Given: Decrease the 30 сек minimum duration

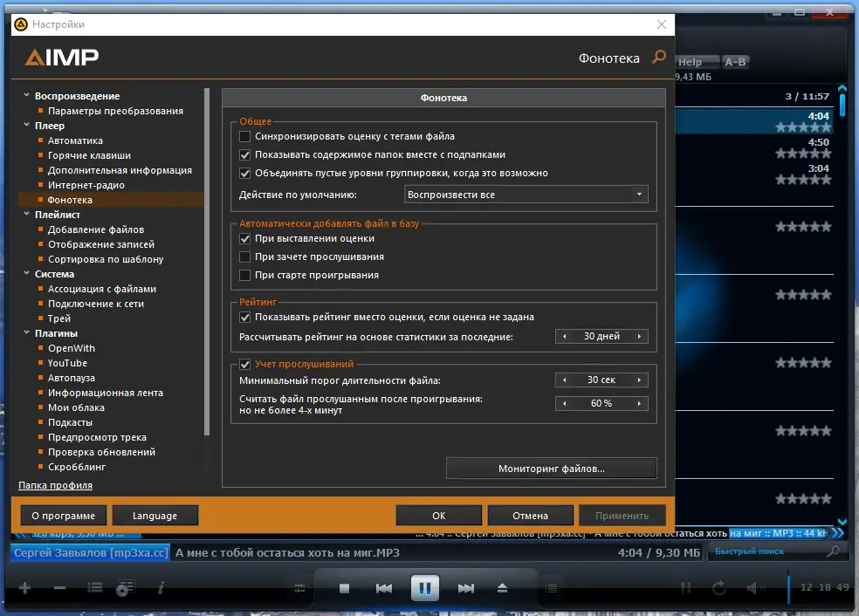Looking at the screenshot, I should 564,380.
